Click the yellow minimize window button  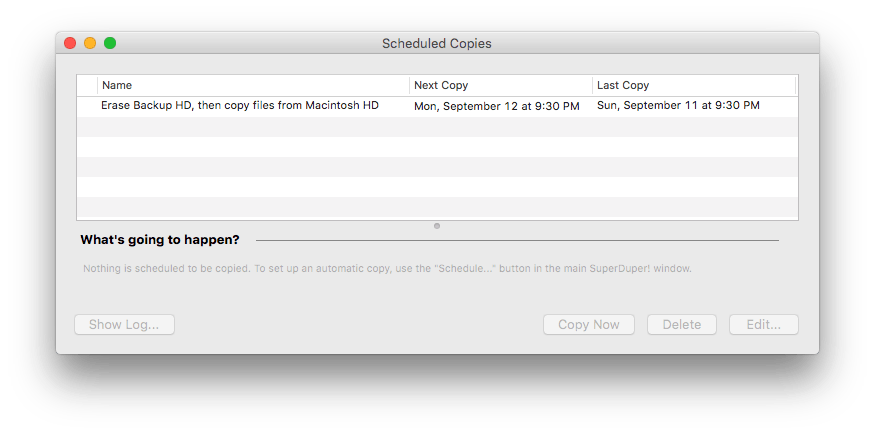(90, 43)
